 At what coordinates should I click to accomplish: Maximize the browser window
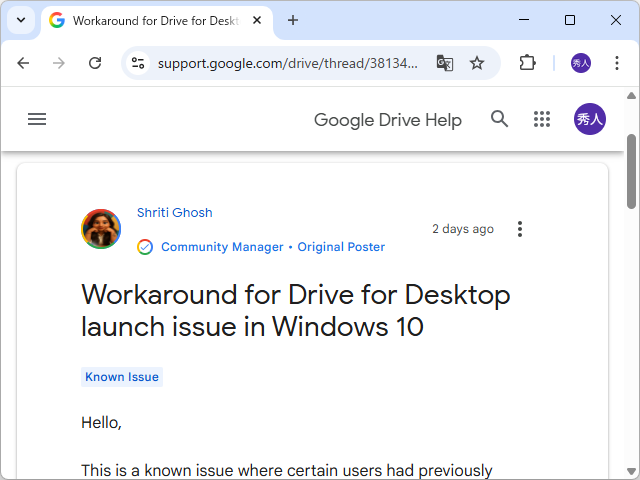(570, 20)
